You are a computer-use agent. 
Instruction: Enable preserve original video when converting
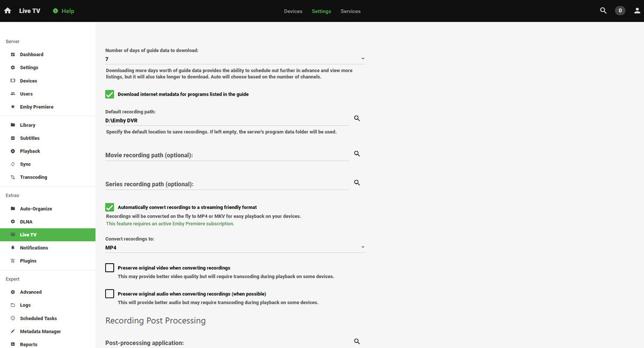click(x=110, y=268)
